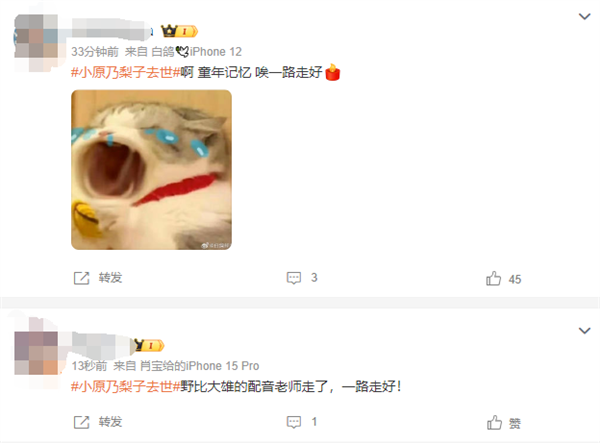This screenshot has height=443, width=600.
Task: Click the 白鸽 iPhone 12 source link
Action: (197, 52)
